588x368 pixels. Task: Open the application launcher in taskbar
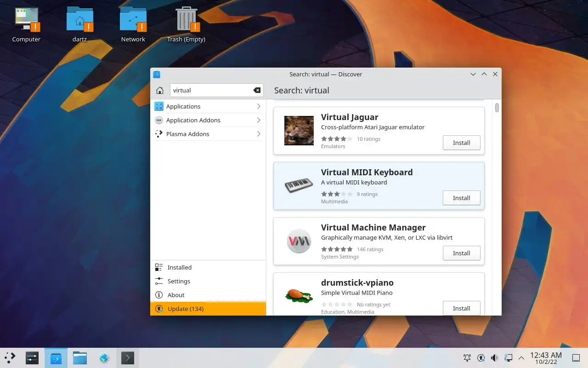tap(10, 358)
